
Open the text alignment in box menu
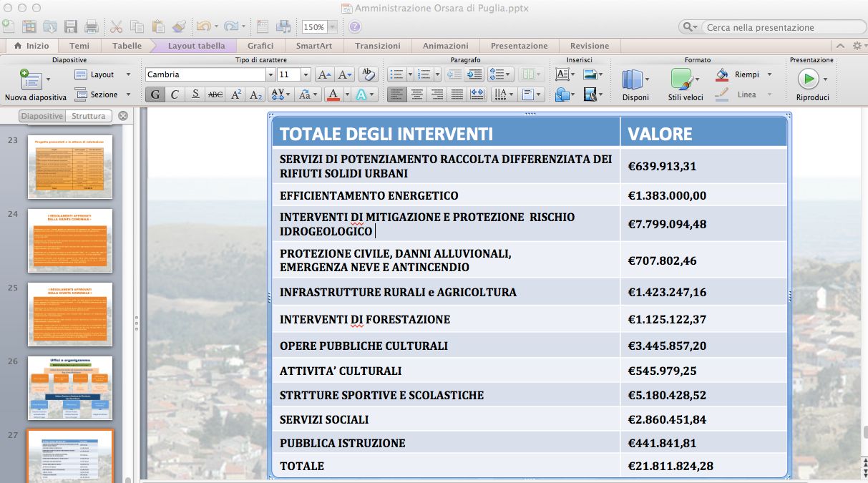click(x=532, y=94)
